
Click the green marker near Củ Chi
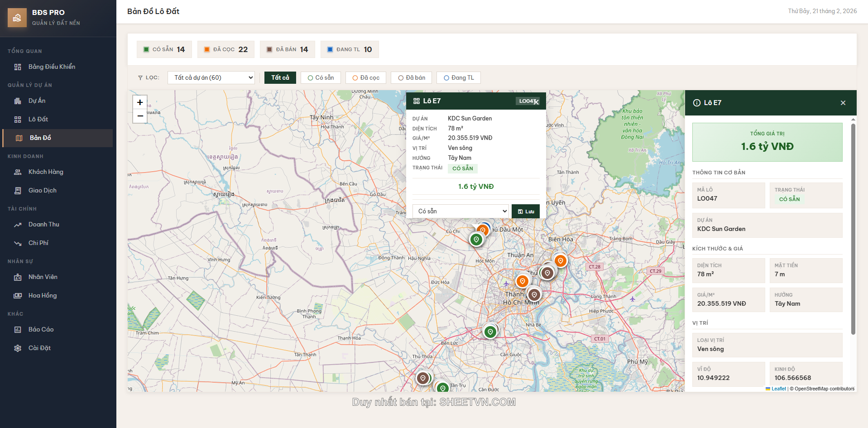(x=476, y=239)
